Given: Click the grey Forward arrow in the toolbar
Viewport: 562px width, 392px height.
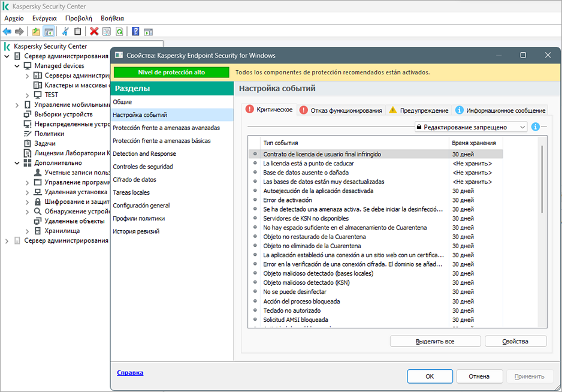Looking at the screenshot, I should (19, 32).
